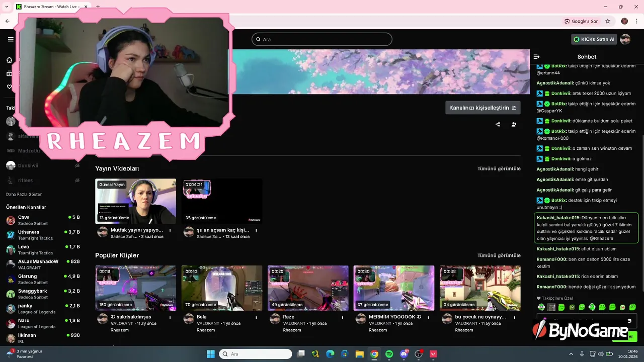
Task: Insert the first green headphones emote
Action: point(541,307)
